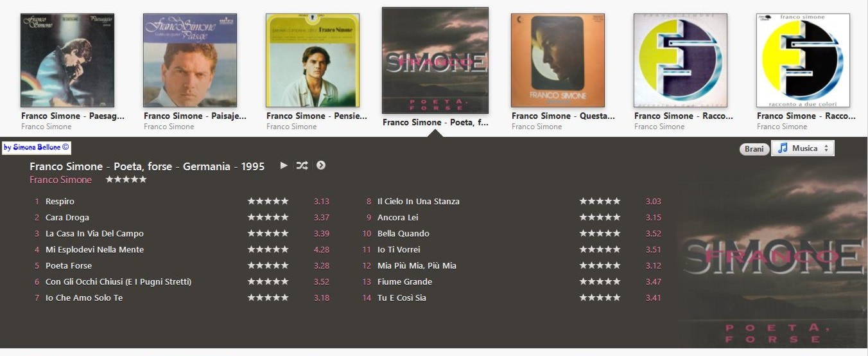Select the track Mi Esplodevi Nella Mente
The height and width of the screenshot is (356, 868).
pyautogui.click(x=94, y=249)
